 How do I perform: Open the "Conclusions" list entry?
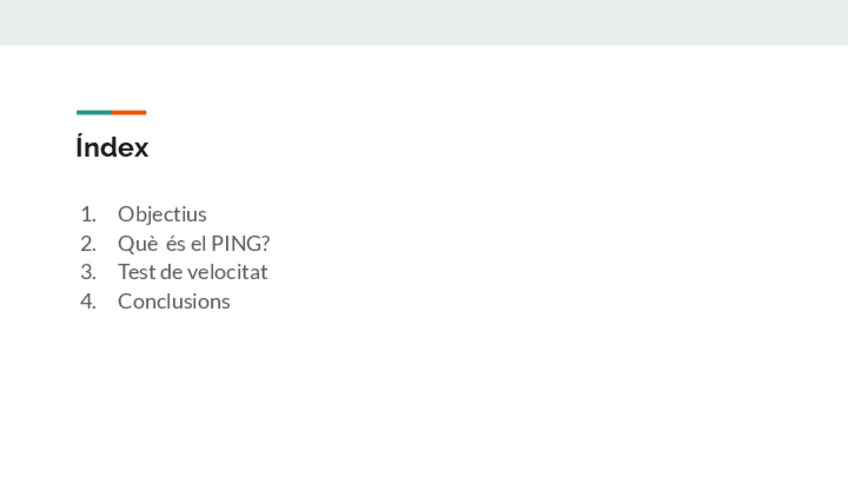(174, 301)
